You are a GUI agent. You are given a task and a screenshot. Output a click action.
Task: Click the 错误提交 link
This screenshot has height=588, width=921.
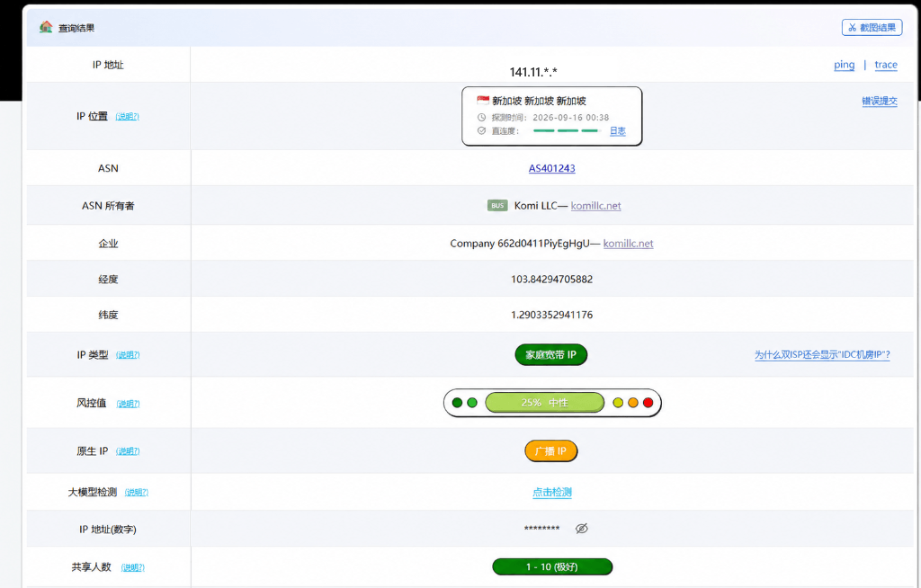pos(880,101)
